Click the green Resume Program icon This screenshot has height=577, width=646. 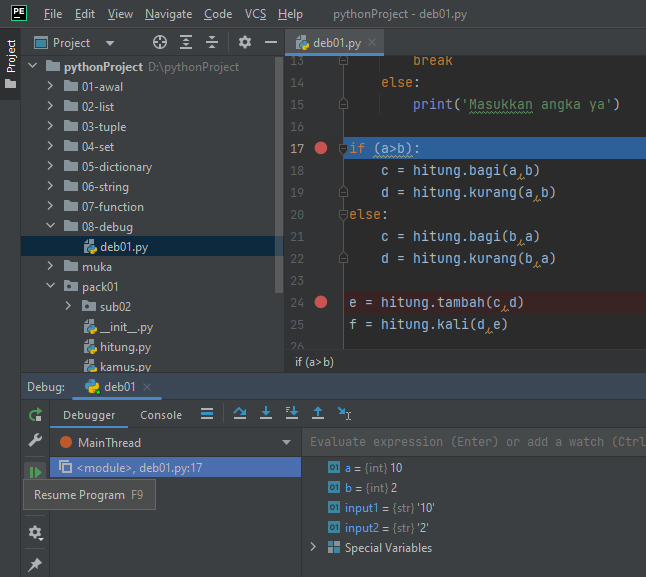coord(35,472)
